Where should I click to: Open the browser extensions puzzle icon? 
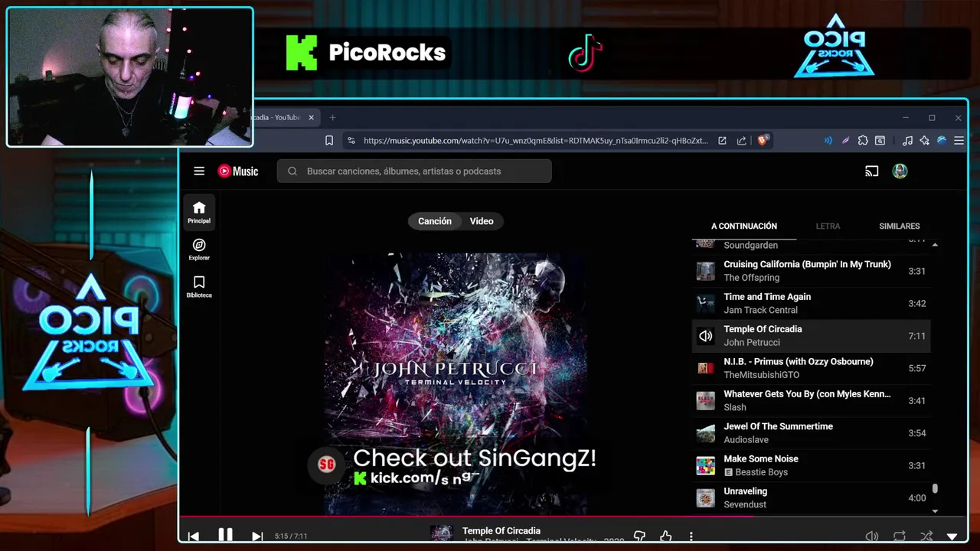[x=863, y=141]
